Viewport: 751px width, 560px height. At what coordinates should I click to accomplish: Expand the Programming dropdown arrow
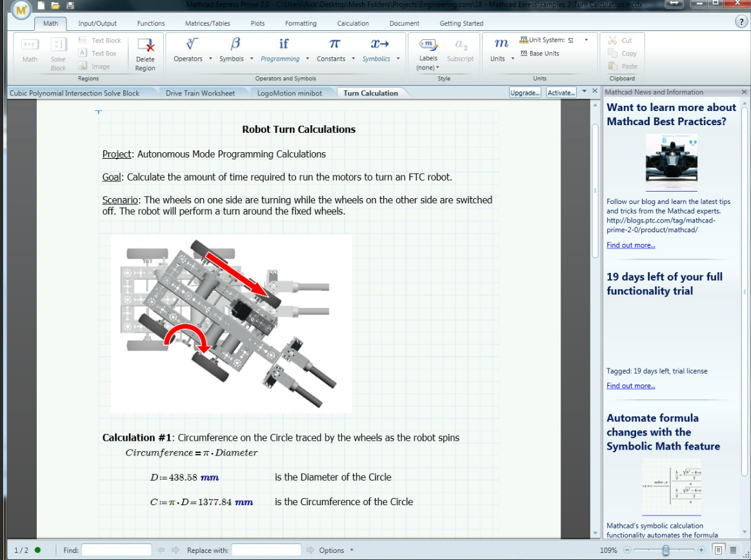307,59
